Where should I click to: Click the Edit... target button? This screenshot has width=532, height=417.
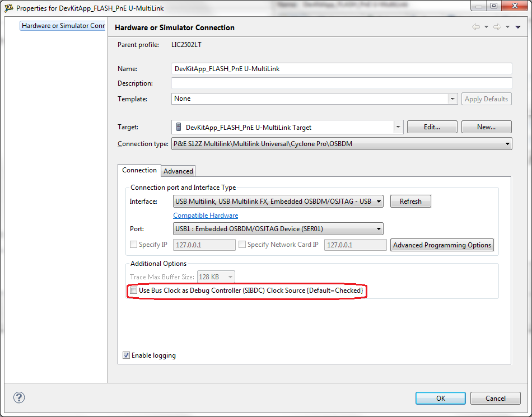(x=432, y=127)
